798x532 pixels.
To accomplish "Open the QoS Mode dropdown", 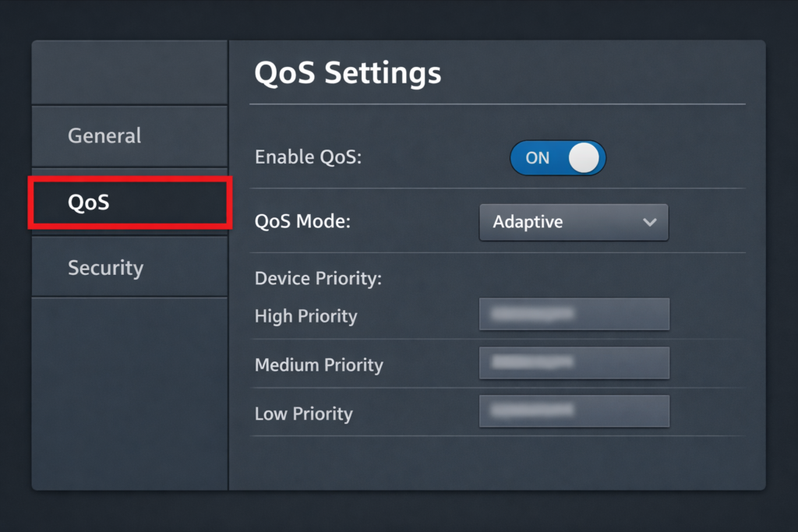I will click(574, 222).
